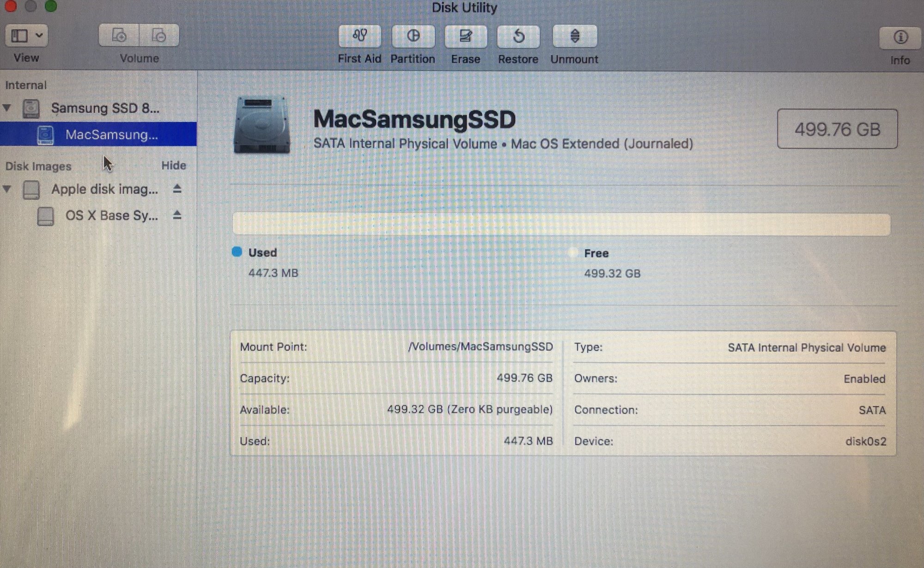Collapse the Apple disk image tree
Image resolution: width=924 pixels, height=568 pixels.
[x=7, y=189]
